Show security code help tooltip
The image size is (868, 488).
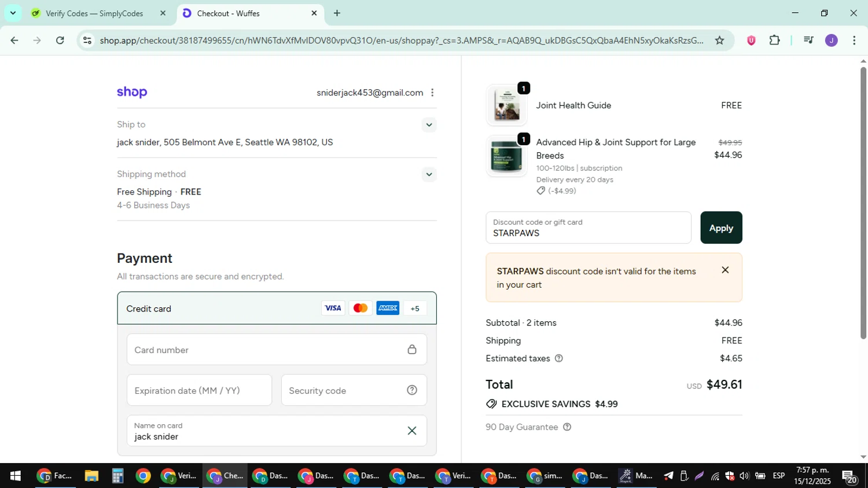click(412, 390)
